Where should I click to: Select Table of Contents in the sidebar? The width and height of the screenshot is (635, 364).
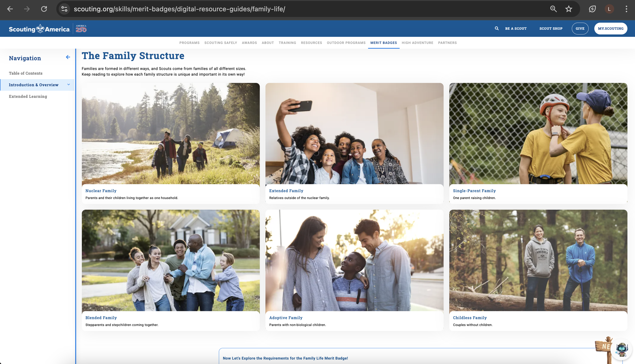tap(26, 73)
